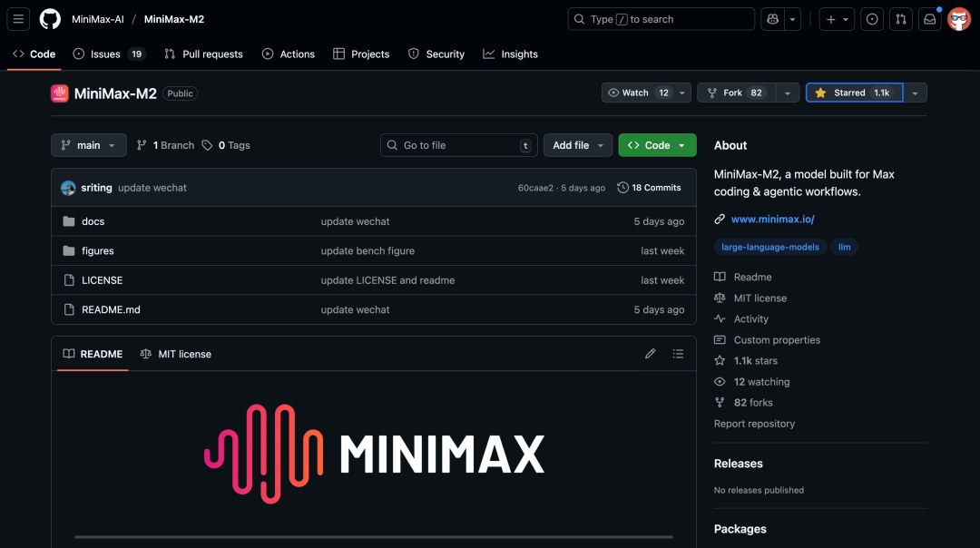The height and width of the screenshot is (548, 980).
Task: Click the Go to file field
Action: [x=459, y=145]
